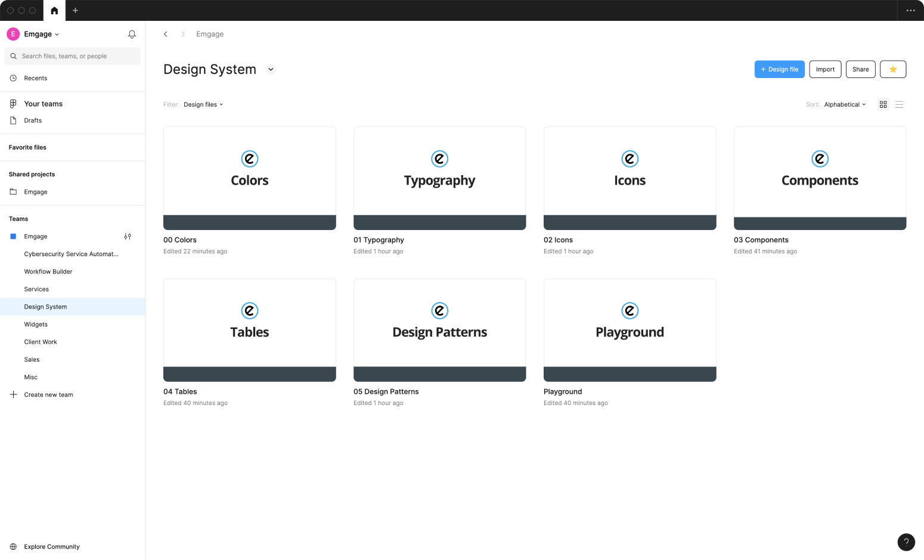Click the Drafts file icon
924x560 pixels.
pos(13,120)
